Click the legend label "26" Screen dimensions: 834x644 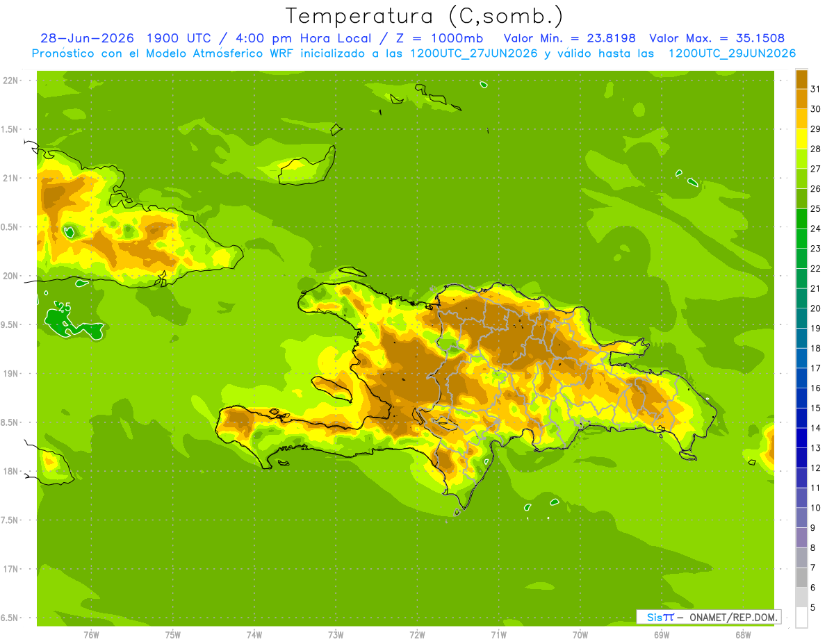point(815,189)
